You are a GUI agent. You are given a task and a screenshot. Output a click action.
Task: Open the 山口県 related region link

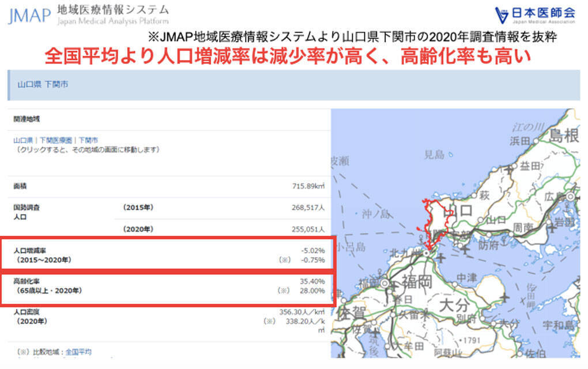tap(24, 140)
